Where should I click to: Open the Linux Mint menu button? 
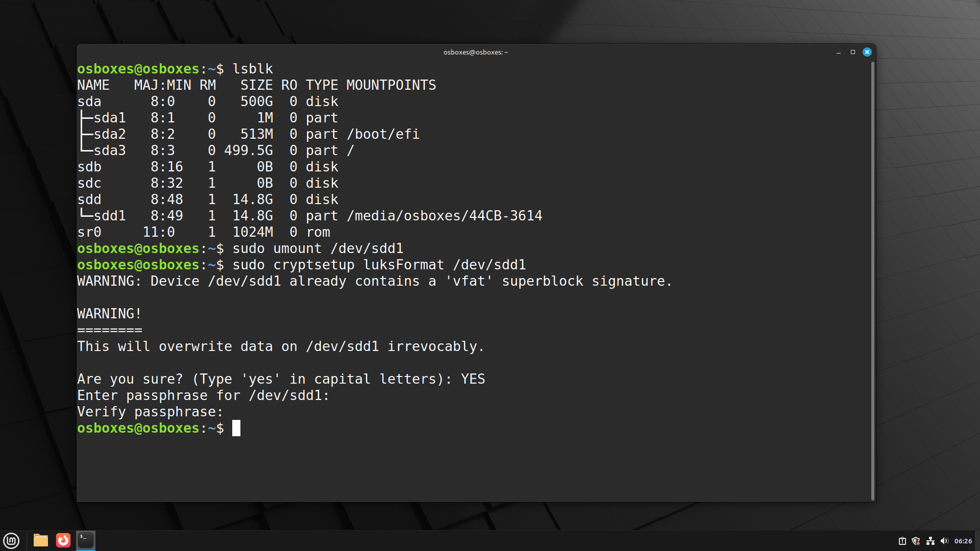[11, 540]
